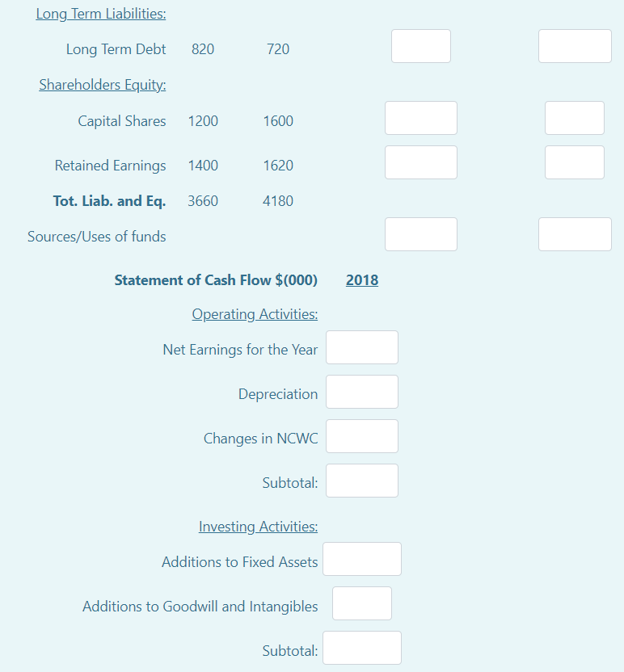Select the first Sources/Uses of funds field
Image resolution: width=624 pixels, height=672 pixels.
click(420, 233)
